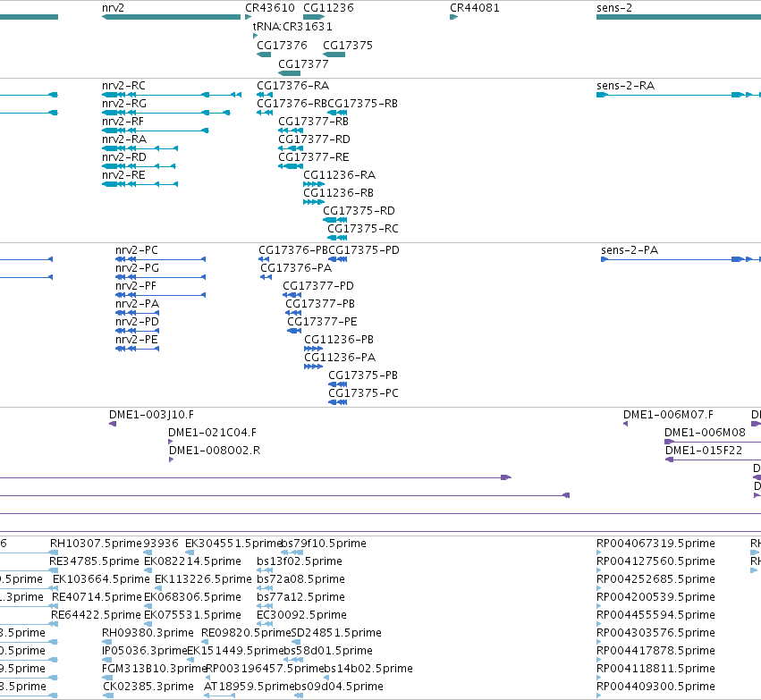The image size is (761, 700).
Task: Click the tRNA:CR31631 feature label
Action: coord(292,26)
